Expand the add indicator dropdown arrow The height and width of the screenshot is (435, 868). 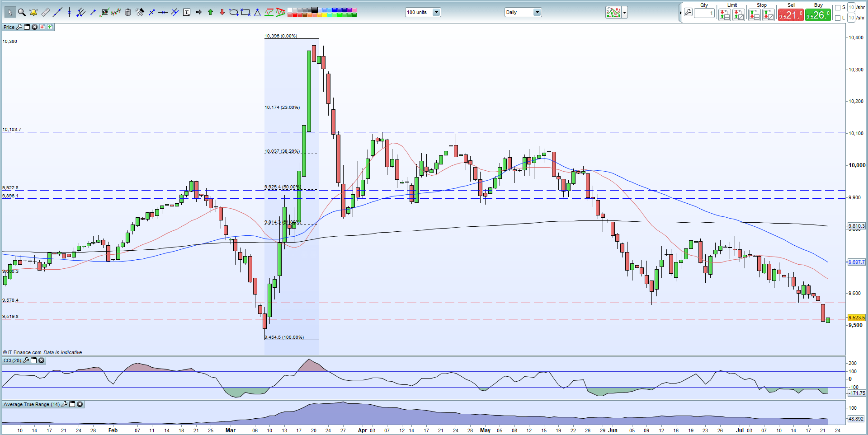pos(625,13)
